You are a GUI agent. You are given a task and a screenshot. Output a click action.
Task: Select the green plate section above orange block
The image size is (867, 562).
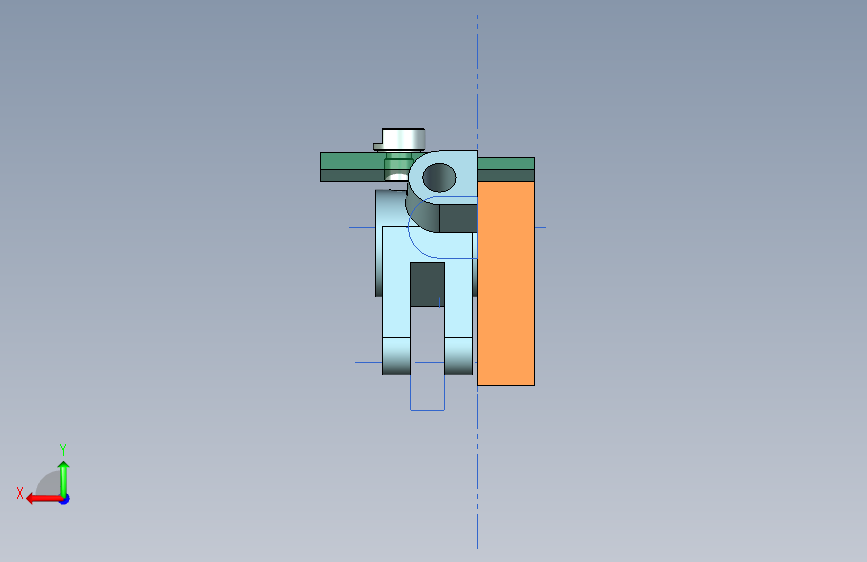[x=506, y=169]
